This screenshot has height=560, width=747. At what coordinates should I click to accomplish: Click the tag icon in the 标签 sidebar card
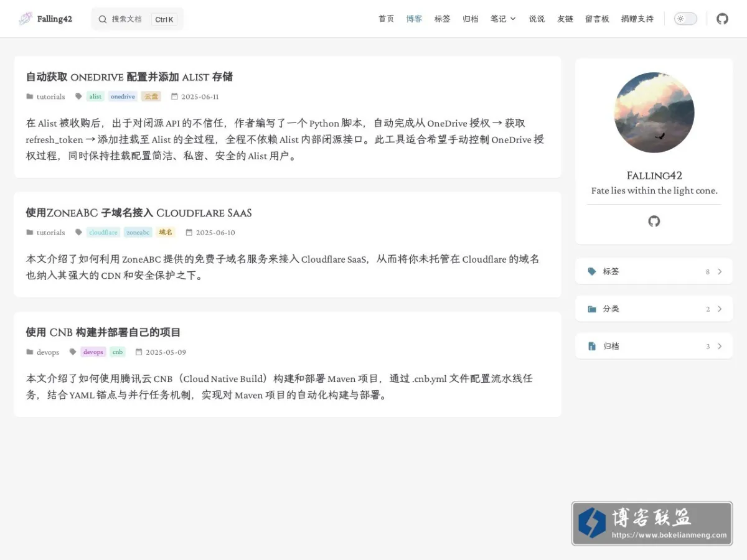(x=592, y=271)
